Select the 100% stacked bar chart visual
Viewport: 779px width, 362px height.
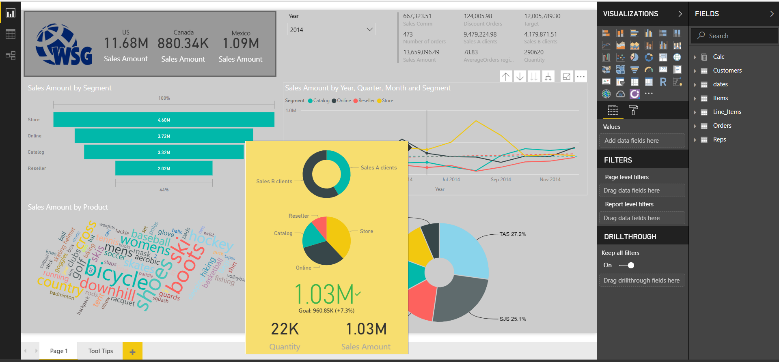coord(663,33)
